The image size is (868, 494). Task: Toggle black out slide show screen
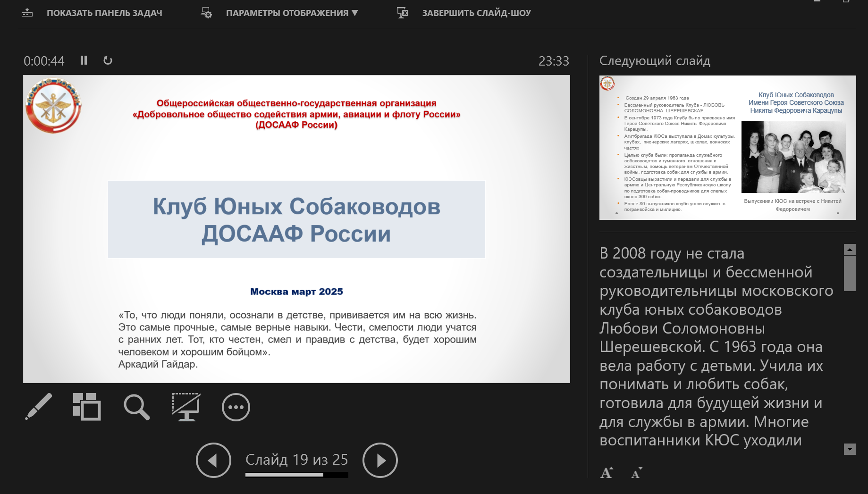(186, 407)
